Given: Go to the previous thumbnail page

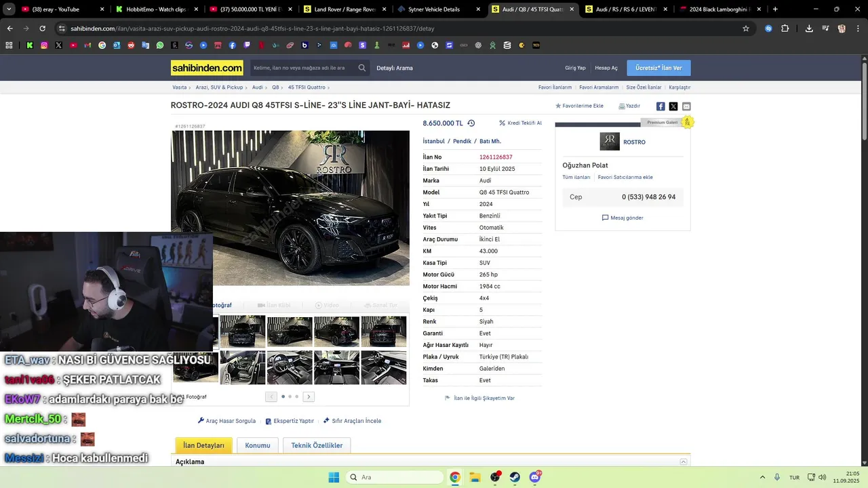Looking at the screenshot, I should point(271,396).
